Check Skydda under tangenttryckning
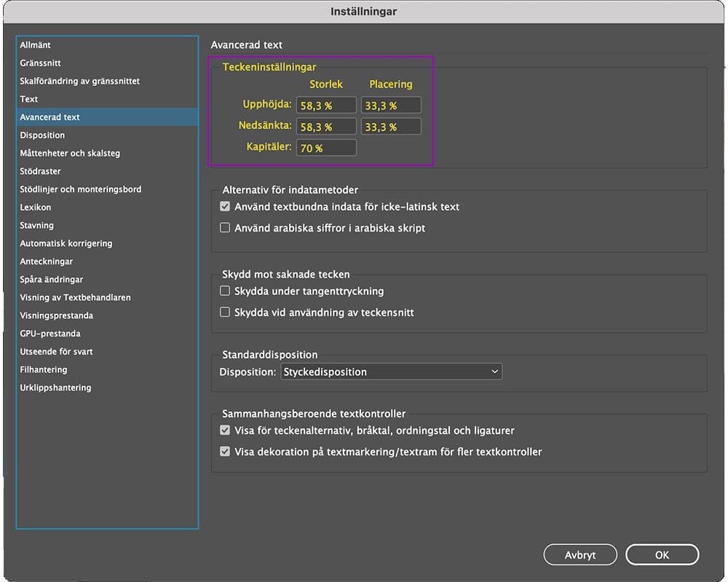The image size is (728, 582). tap(225, 291)
